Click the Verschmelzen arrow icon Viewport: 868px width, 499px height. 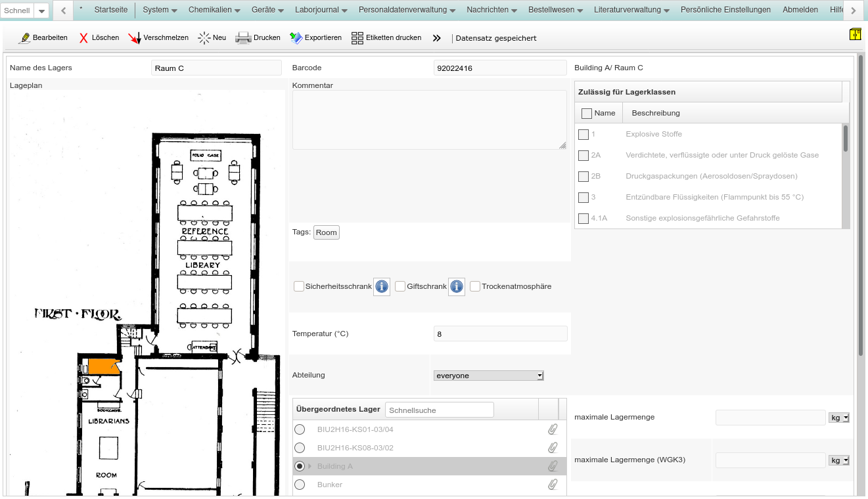(x=135, y=38)
